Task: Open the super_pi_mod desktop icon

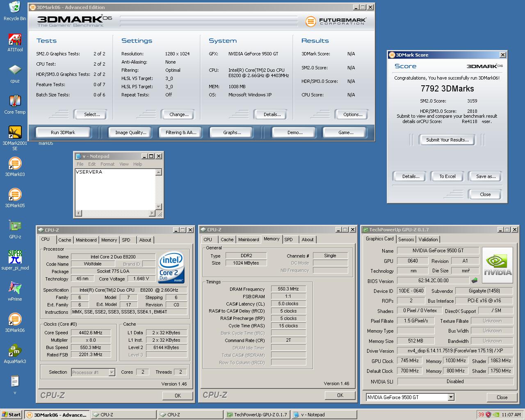Action: click(x=15, y=260)
